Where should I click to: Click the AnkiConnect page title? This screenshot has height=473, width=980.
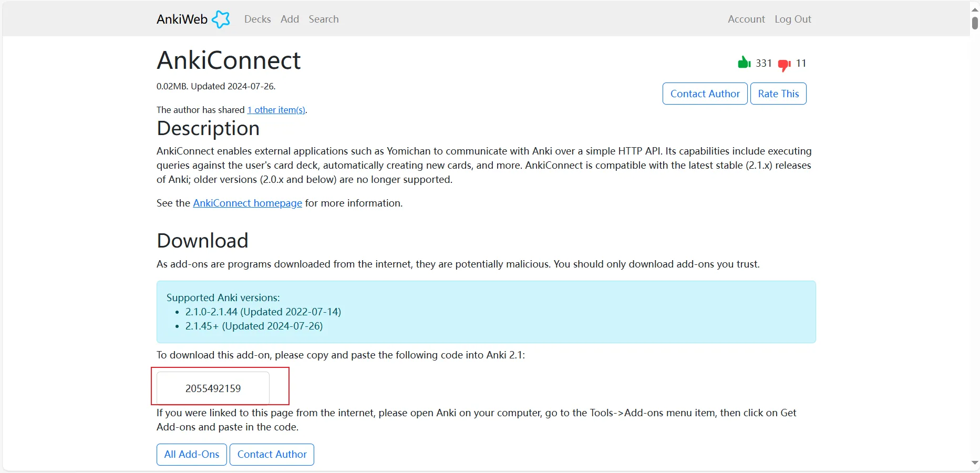coord(229,60)
